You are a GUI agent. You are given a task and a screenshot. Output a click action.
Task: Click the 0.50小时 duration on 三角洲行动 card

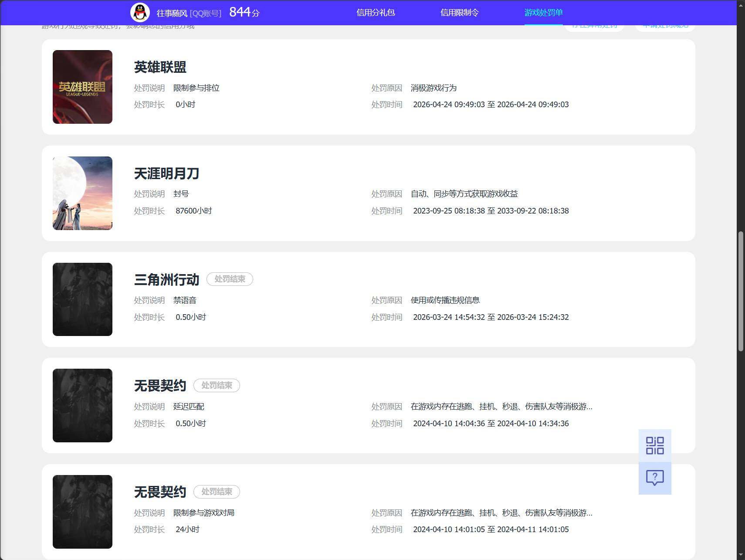pyautogui.click(x=191, y=317)
